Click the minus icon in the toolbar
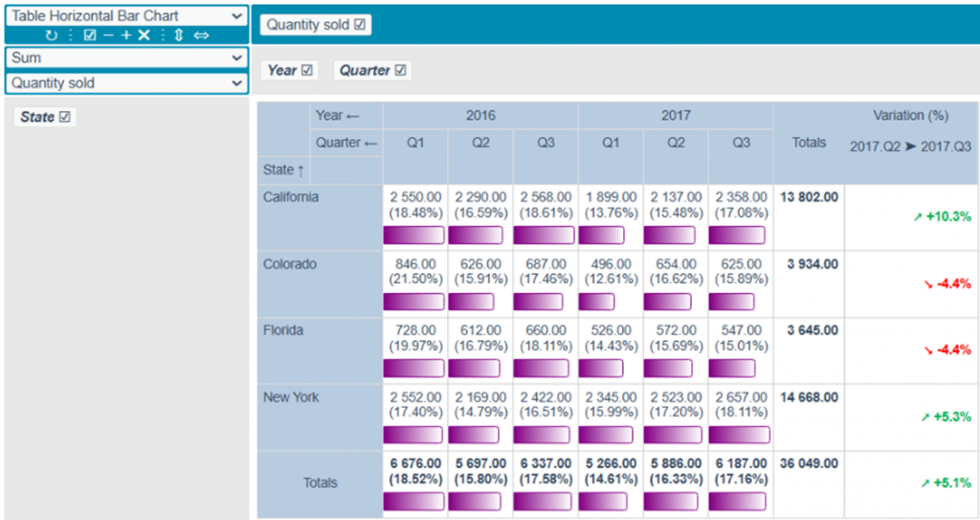This screenshot has width=980, height=520. (x=107, y=35)
